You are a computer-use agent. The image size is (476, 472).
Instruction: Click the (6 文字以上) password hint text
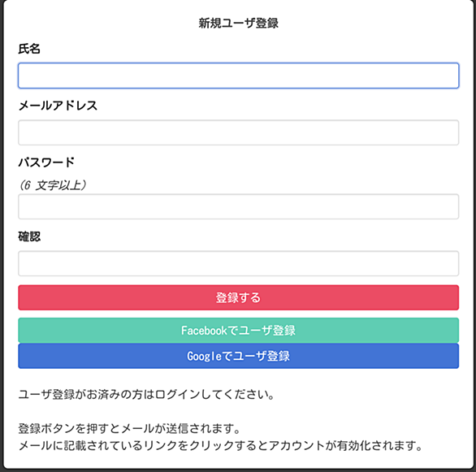click(53, 185)
